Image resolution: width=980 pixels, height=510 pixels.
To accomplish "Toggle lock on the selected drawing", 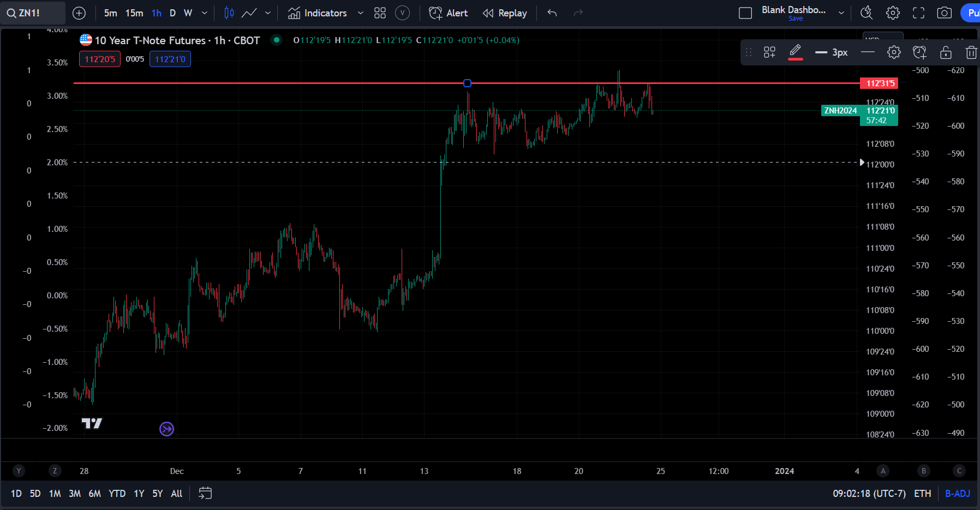I will click(x=946, y=52).
